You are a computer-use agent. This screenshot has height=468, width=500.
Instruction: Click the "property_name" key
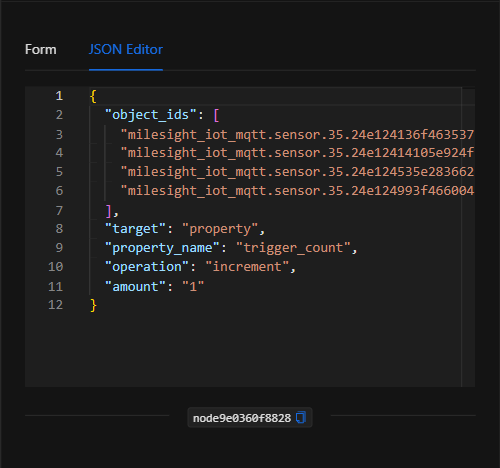pos(163,248)
